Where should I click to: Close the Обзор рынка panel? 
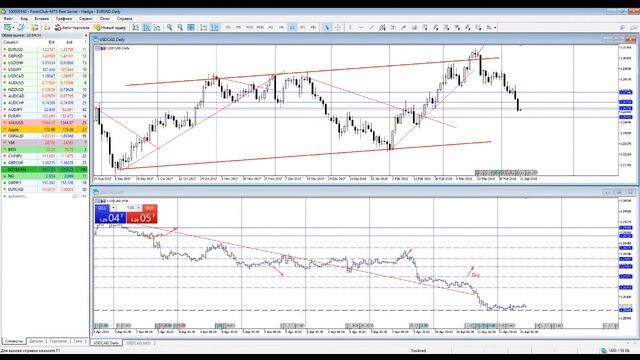(86, 36)
